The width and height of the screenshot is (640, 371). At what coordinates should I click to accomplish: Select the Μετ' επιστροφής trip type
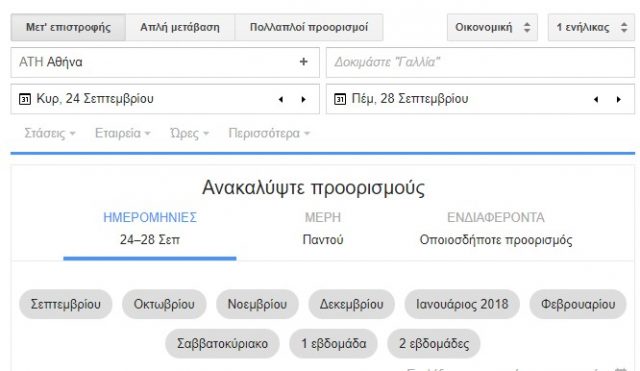point(68,27)
